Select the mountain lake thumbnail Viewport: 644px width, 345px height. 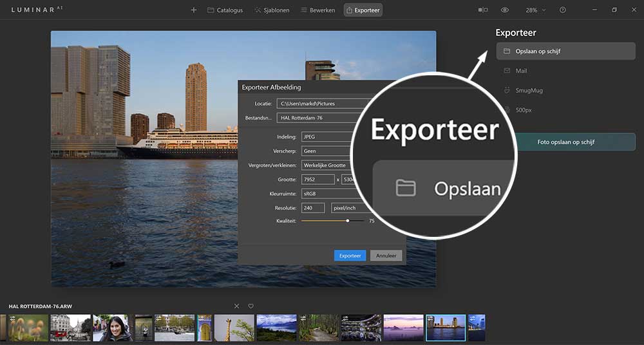point(276,328)
